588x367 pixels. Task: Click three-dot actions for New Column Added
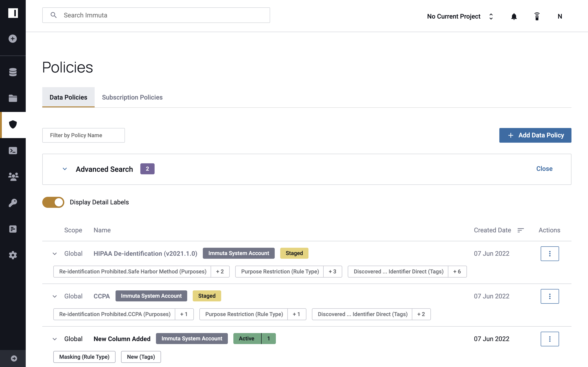pos(549,339)
